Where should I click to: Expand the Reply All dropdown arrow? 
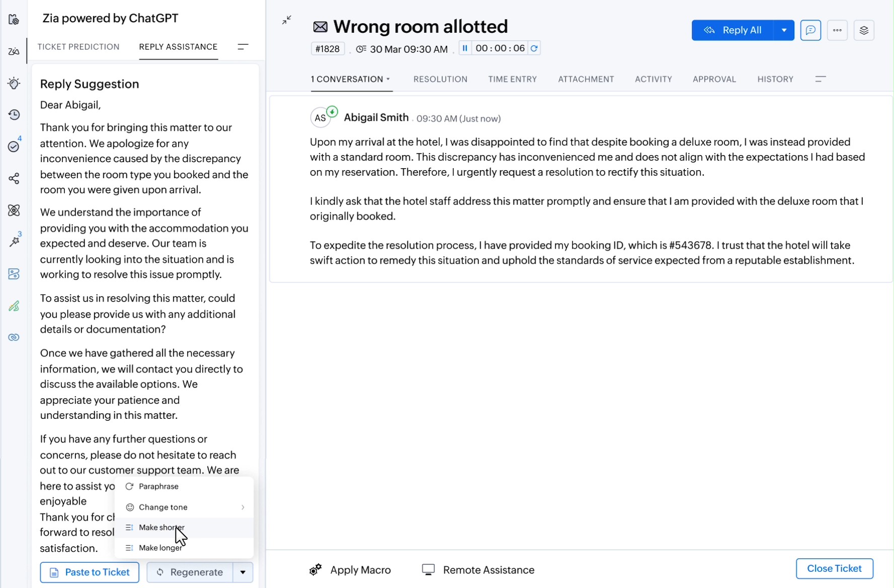pyautogui.click(x=784, y=30)
